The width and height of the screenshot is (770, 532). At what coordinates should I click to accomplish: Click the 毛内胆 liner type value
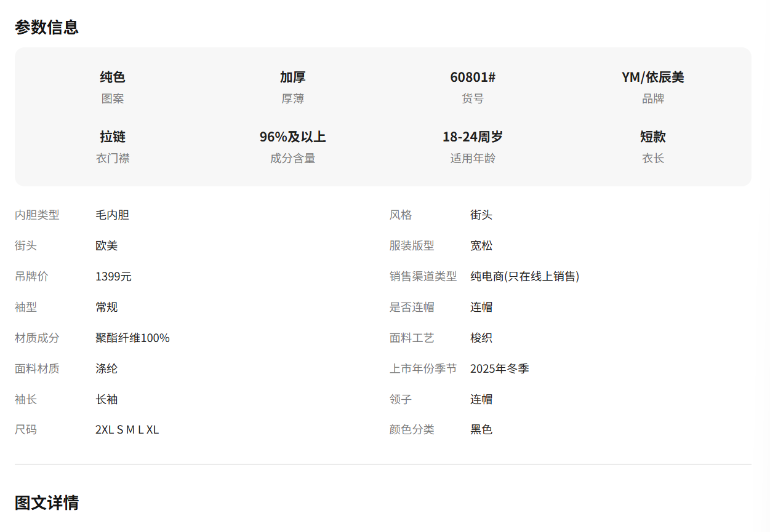[112, 215]
